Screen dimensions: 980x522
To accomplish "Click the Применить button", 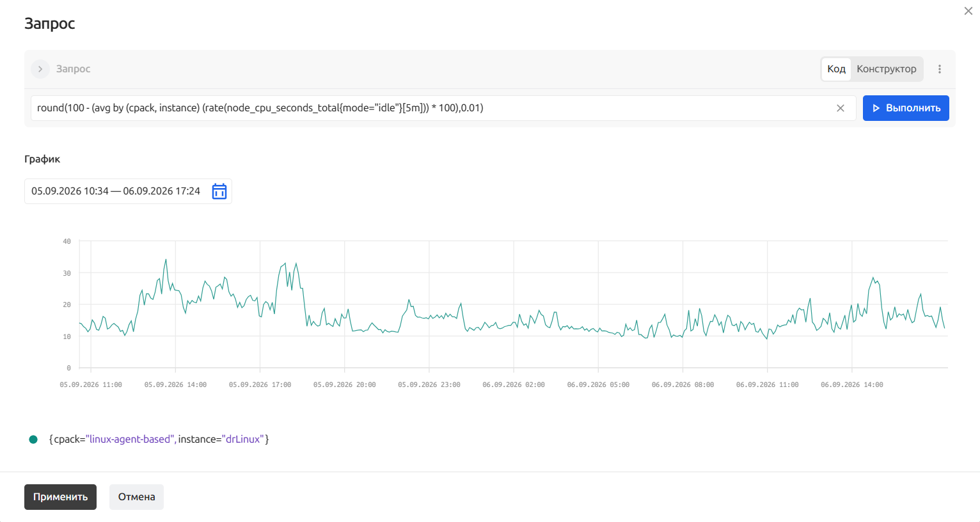I will (x=60, y=497).
